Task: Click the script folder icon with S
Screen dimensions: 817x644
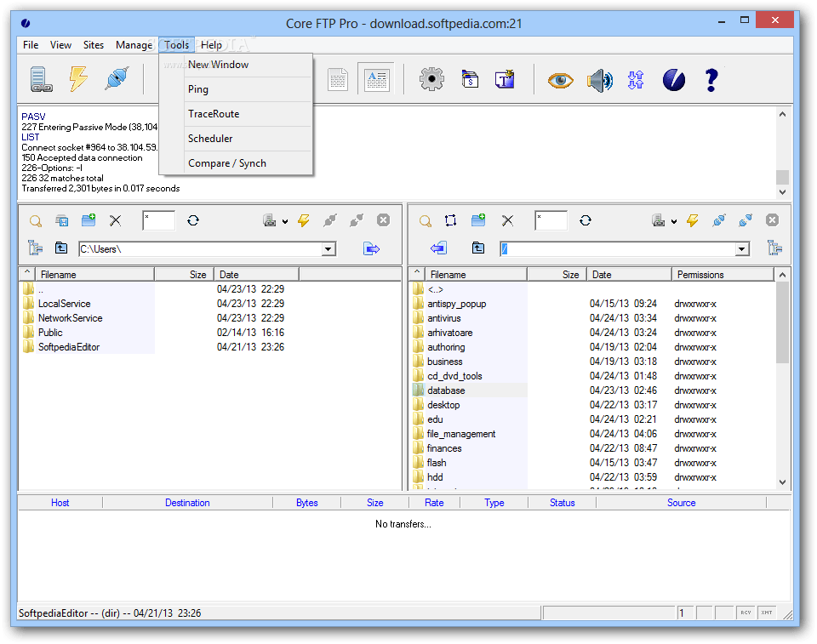Action: [x=470, y=80]
